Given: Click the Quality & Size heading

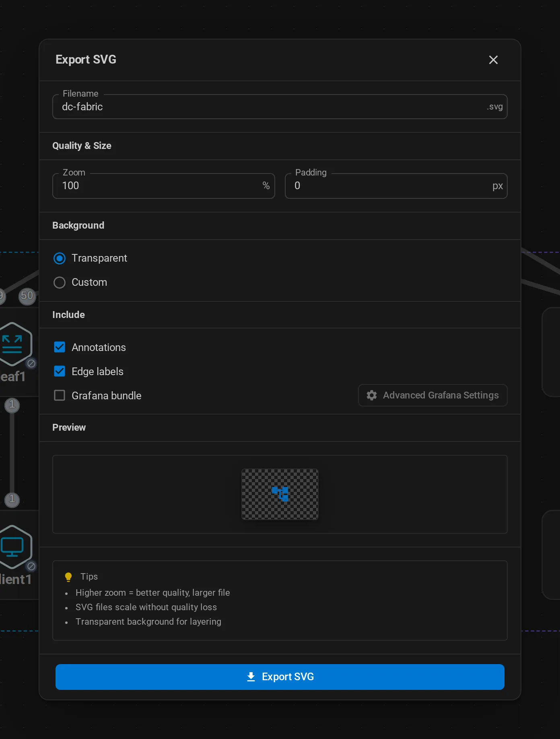Looking at the screenshot, I should coord(82,146).
